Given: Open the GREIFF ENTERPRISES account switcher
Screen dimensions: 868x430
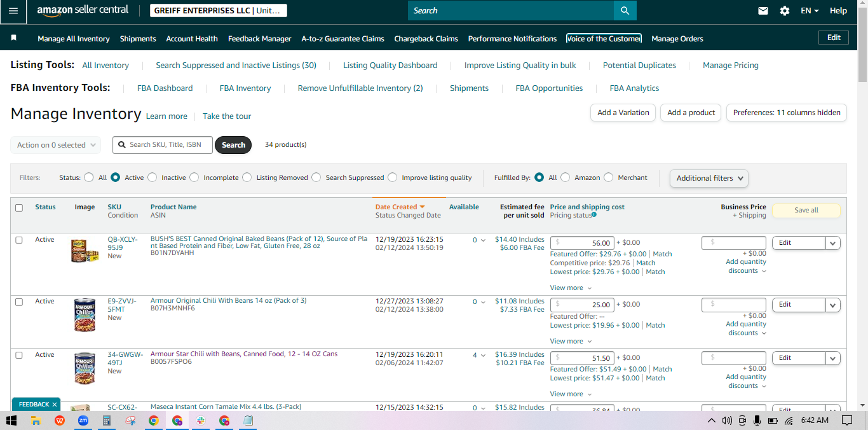Looking at the screenshot, I should pos(219,11).
